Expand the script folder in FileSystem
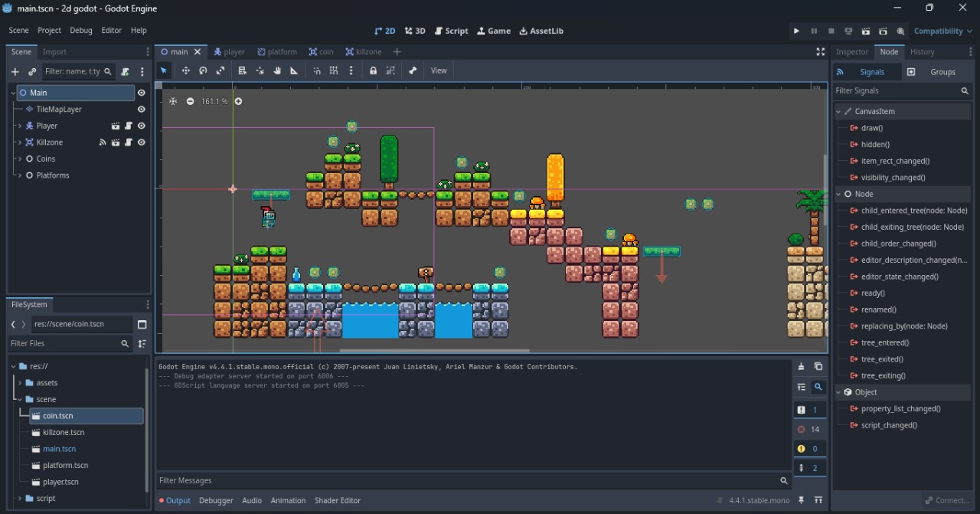 (x=20, y=499)
